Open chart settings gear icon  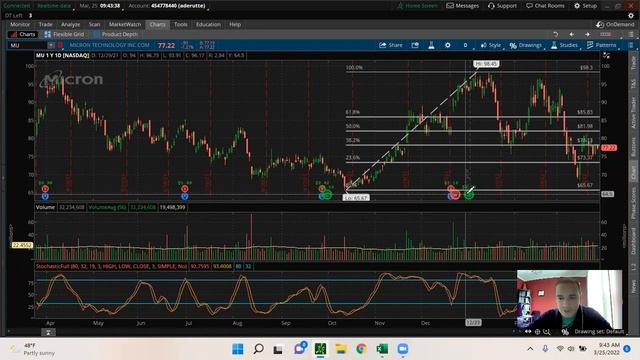[448, 45]
